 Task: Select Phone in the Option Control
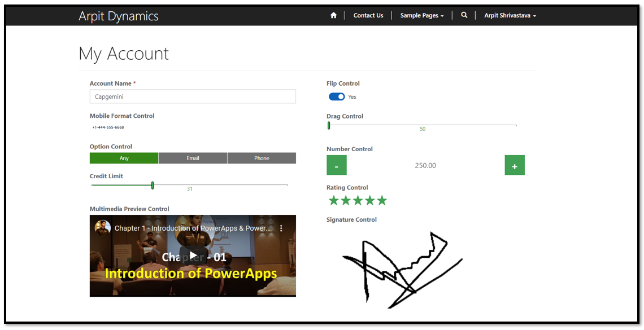point(262,158)
